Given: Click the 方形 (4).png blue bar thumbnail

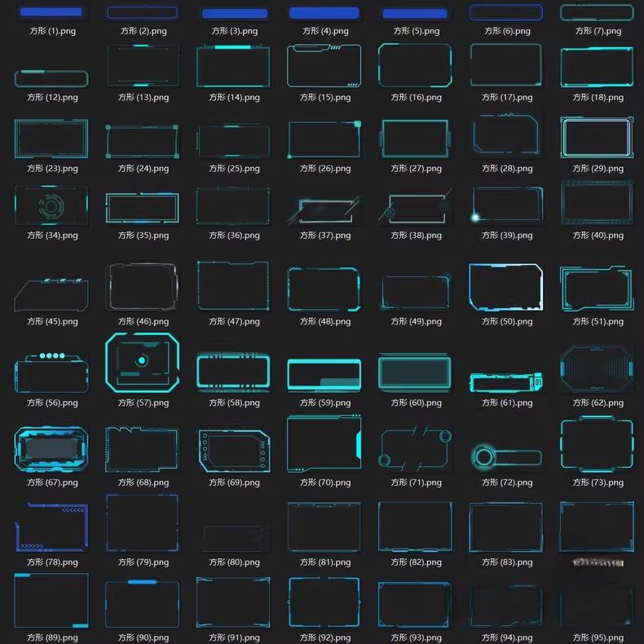Looking at the screenshot, I should pyautogui.click(x=324, y=13).
